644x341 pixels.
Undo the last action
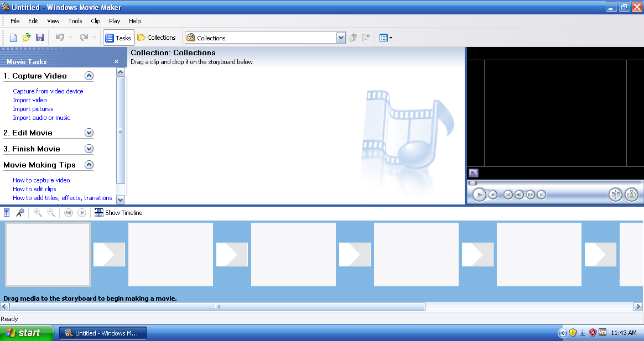(60, 38)
